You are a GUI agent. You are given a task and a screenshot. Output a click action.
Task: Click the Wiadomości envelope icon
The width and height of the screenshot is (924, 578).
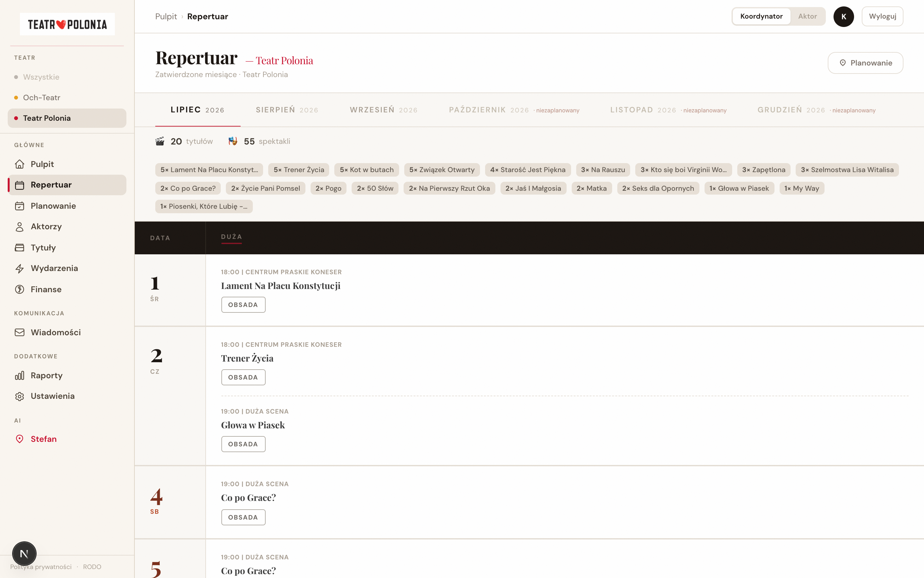pos(20,332)
